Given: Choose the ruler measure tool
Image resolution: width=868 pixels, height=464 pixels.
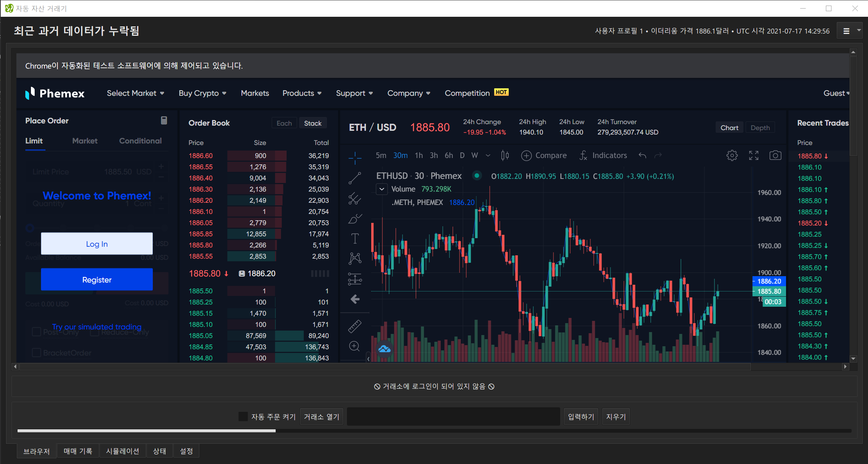Looking at the screenshot, I should click(355, 326).
